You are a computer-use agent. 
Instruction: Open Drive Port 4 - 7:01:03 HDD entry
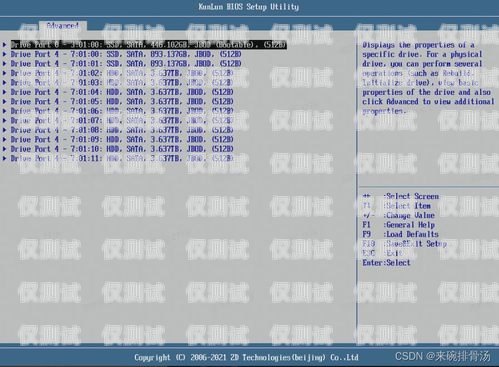click(x=122, y=82)
